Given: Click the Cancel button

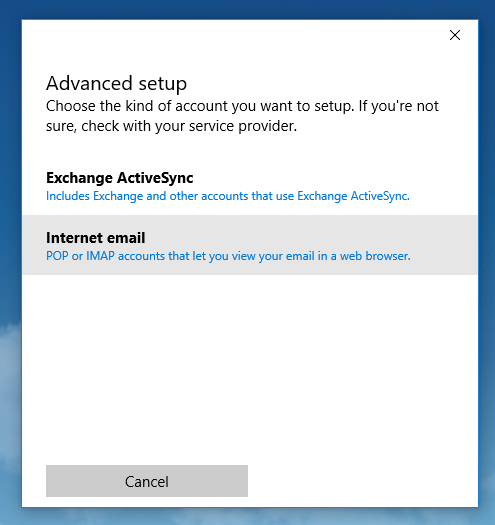Looking at the screenshot, I should coord(147,481).
